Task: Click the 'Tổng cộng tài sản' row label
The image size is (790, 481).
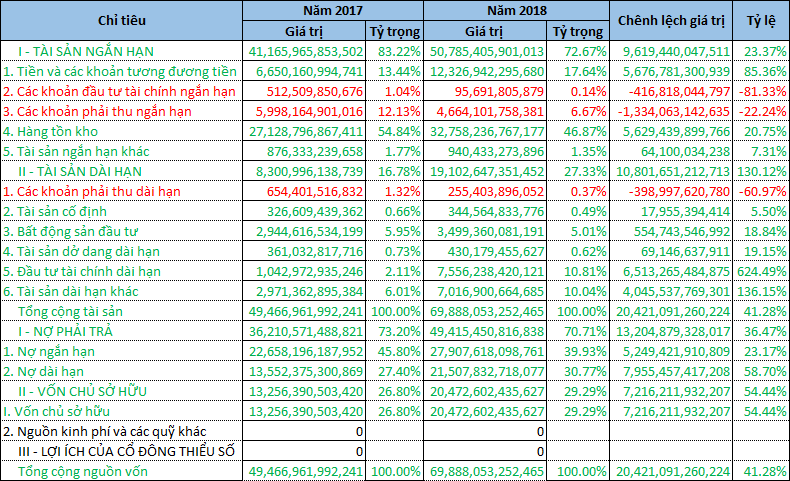Action: pyautogui.click(x=71, y=312)
